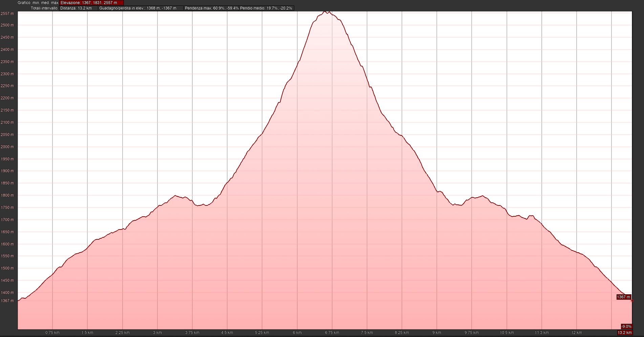
Task: Click the red 1367 m elevation tag
Action: pyautogui.click(x=624, y=297)
